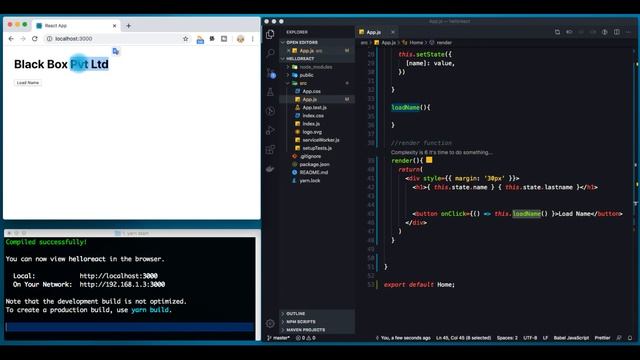This screenshot has width=640, height=360.
Task: Click the LF end-of-line indicator
Action: click(x=545, y=338)
